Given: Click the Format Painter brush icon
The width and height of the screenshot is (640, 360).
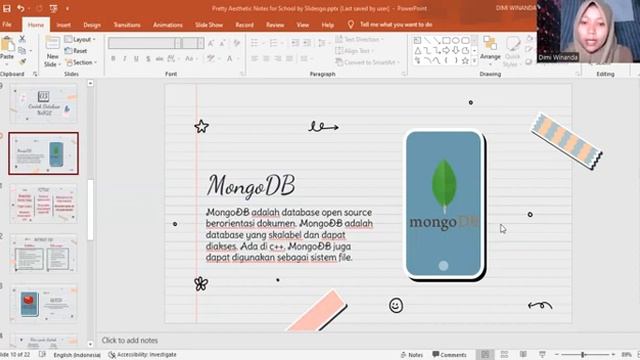Looking at the screenshot, I should 22,62.
